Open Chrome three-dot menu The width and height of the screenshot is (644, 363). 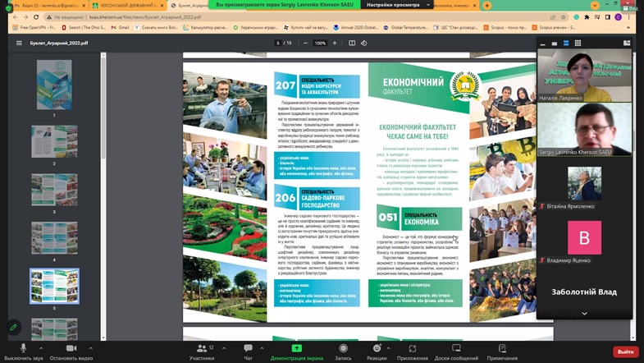coord(628,17)
